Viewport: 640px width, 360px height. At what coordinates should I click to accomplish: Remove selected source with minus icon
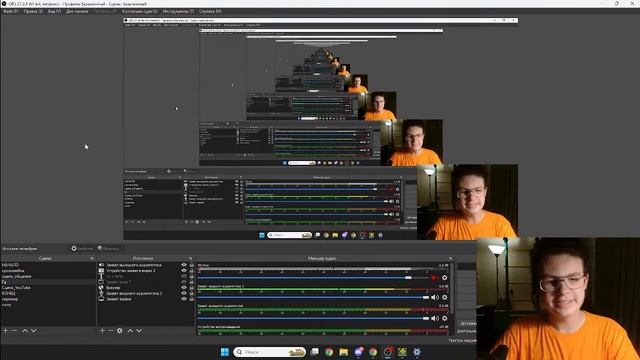click(111, 331)
